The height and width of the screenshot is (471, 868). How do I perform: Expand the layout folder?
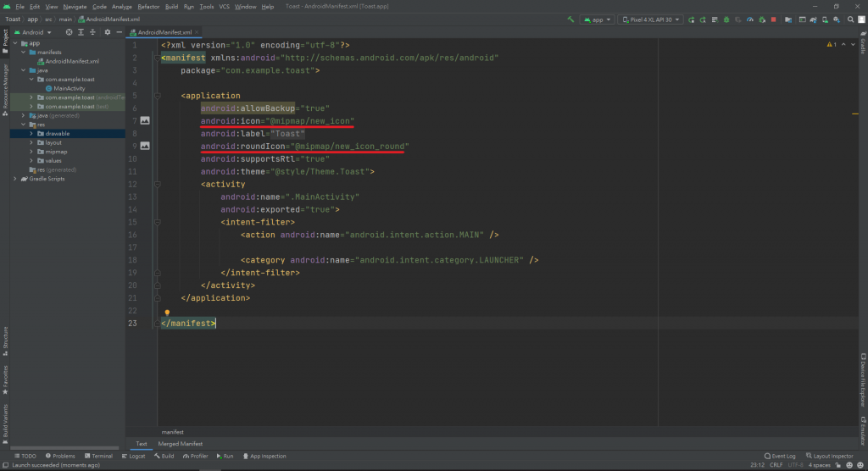point(31,143)
